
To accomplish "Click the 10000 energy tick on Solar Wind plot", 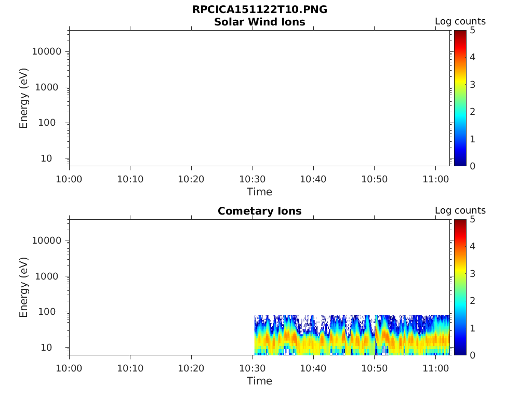I will (x=47, y=51).
